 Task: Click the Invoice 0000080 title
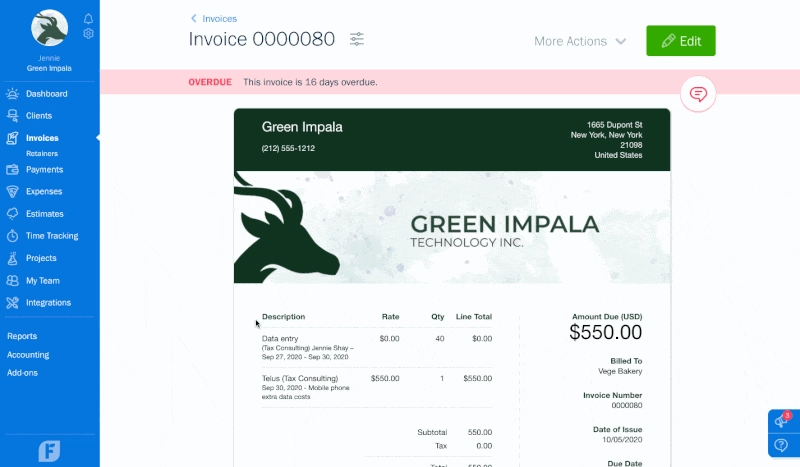tap(262, 39)
